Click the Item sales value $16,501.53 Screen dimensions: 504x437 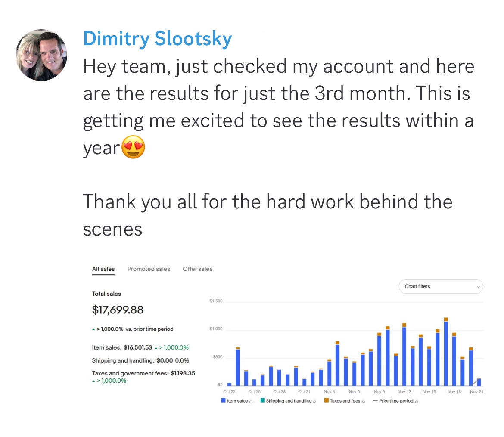[x=138, y=347]
